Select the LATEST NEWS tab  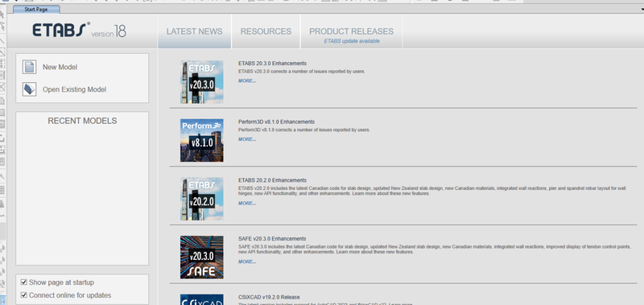194,31
